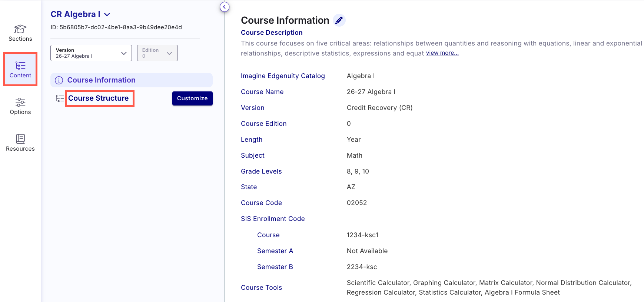Screen dimensions: 644x302
Task: Click the Course Tools label
Action: pos(261,288)
